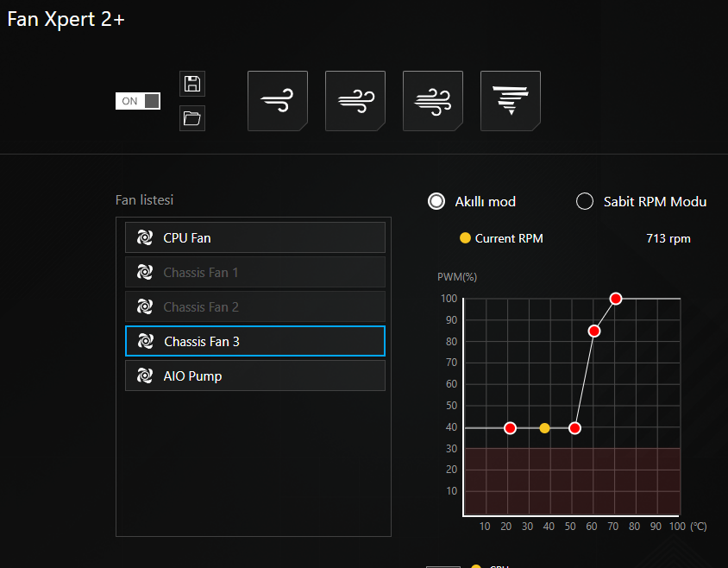The width and height of the screenshot is (728, 568).
Task: Save the fan profile with floppy icon
Action: point(192,84)
